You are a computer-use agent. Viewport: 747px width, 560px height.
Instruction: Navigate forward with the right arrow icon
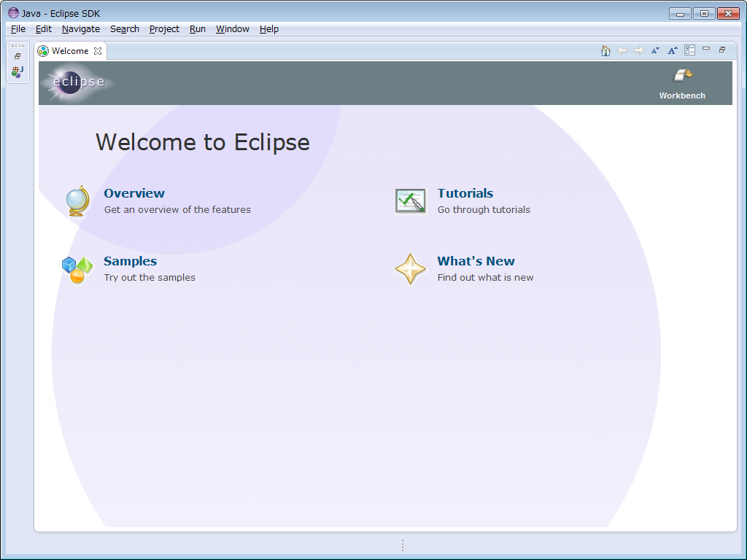pyautogui.click(x=639, y=50)
